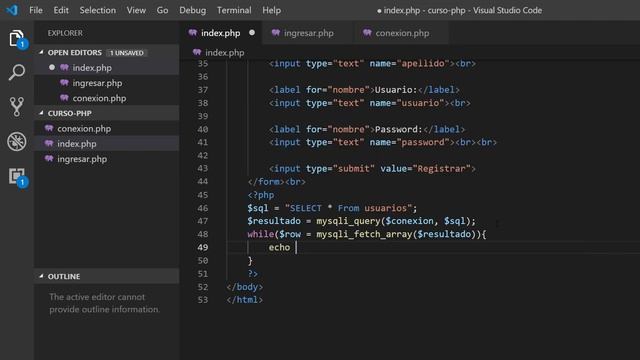This screenshot has height=360, width=640.
Task: Click the "apellido" name value on line 35
Action: point(423,64)
